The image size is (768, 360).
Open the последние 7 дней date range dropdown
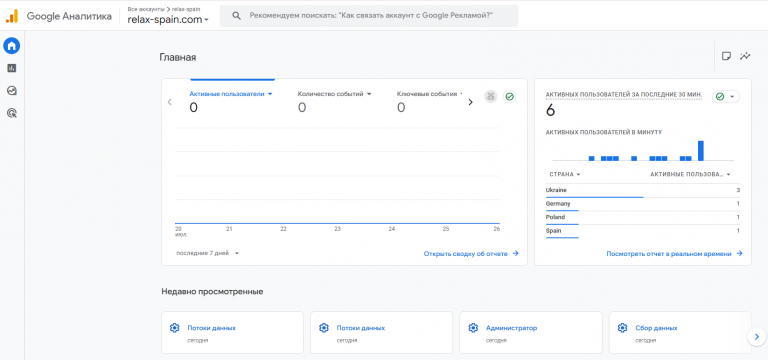click(x=207, y=253)
